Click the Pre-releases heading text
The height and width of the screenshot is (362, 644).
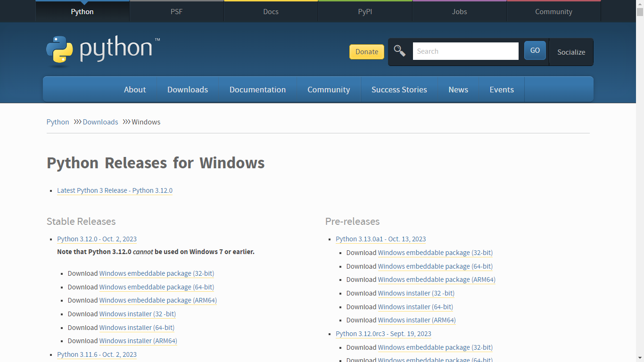point(352,222)
